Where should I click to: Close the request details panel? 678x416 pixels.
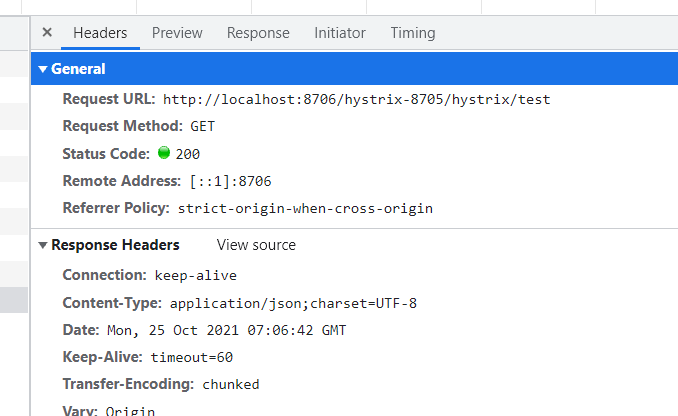pos(47,32)
